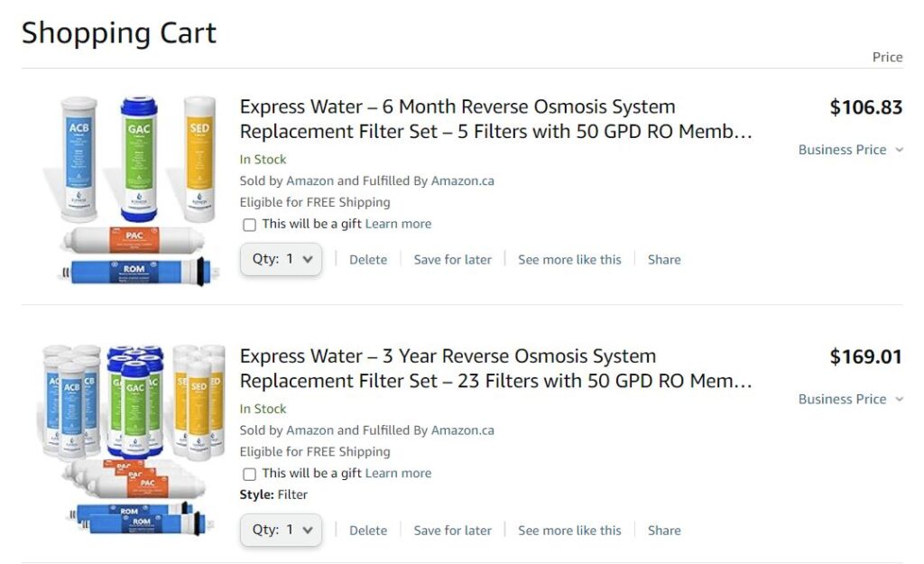See more like the 3 Year filter set
Screen dimensions: 924x564
tap(569, 531)
